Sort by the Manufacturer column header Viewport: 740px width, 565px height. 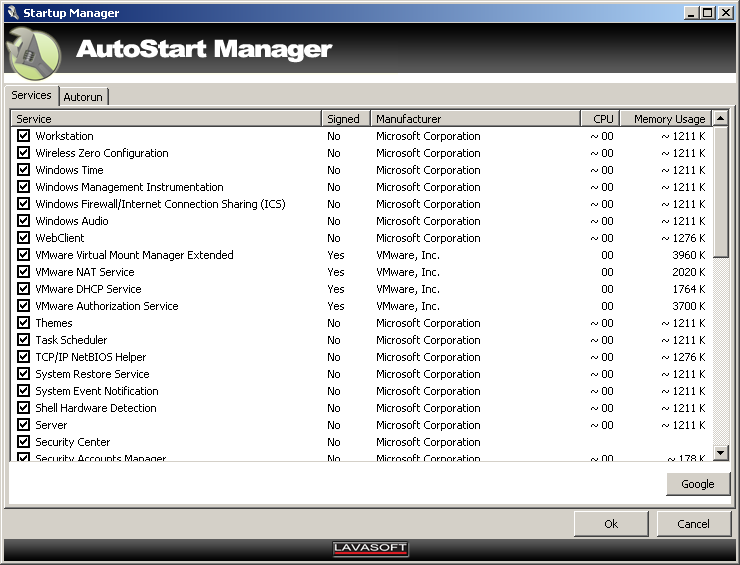tap(475, 118)
